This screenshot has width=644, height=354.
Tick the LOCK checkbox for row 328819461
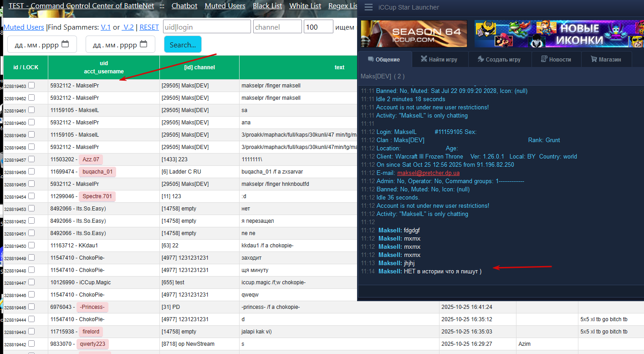31,110
